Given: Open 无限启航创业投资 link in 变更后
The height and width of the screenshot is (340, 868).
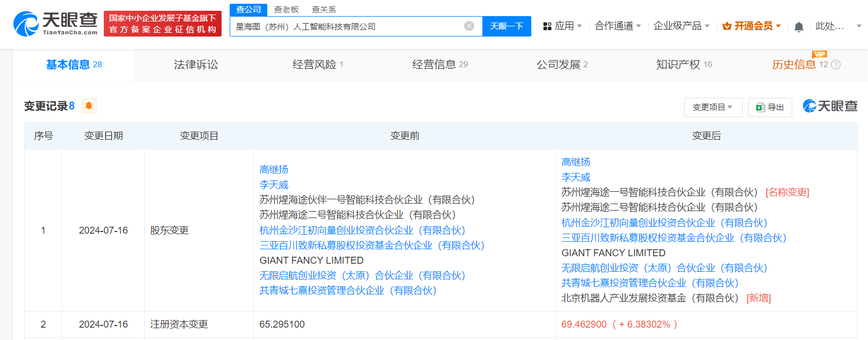Looking at the screenshot, I should (665, 268).
